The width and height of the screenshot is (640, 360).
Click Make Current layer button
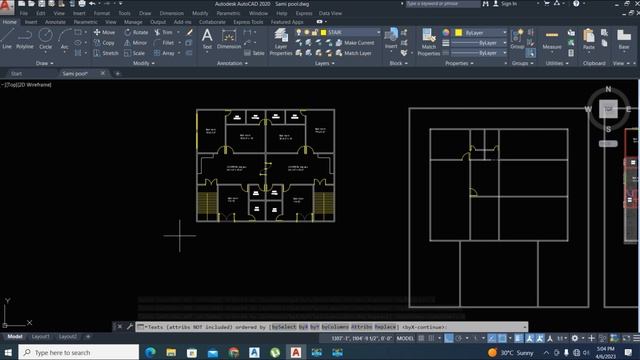point(355,43)
